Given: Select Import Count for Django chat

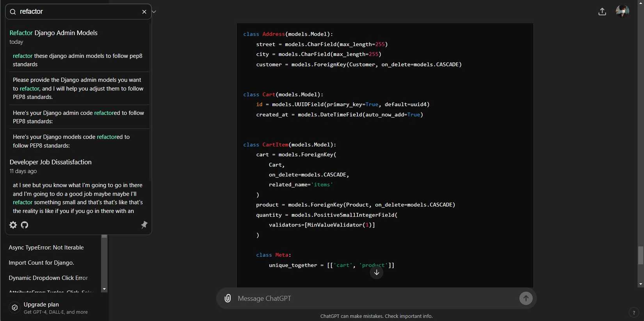Looking at the screenshot, I should point(41,263).
